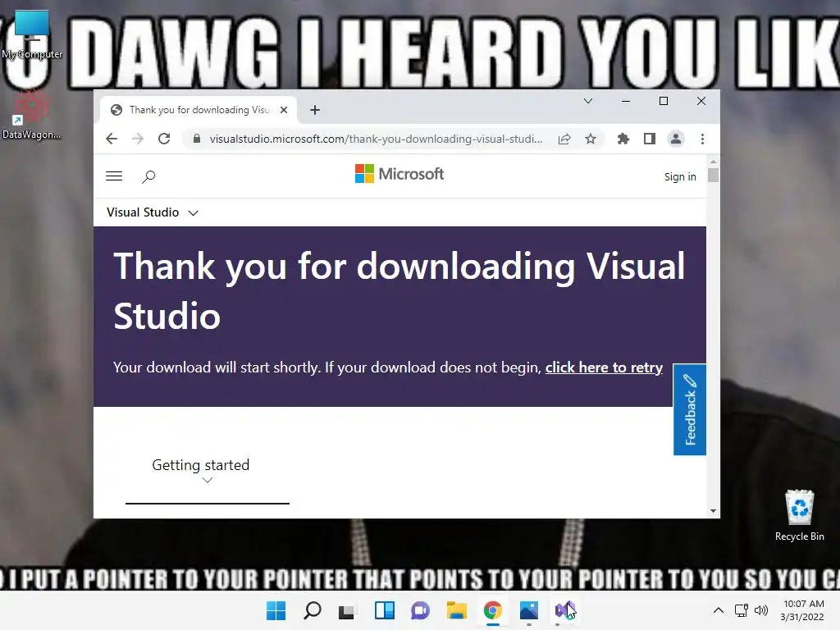
Task: Open the network status tray icon
Action: pyautogui.click(x=742, y=610)
